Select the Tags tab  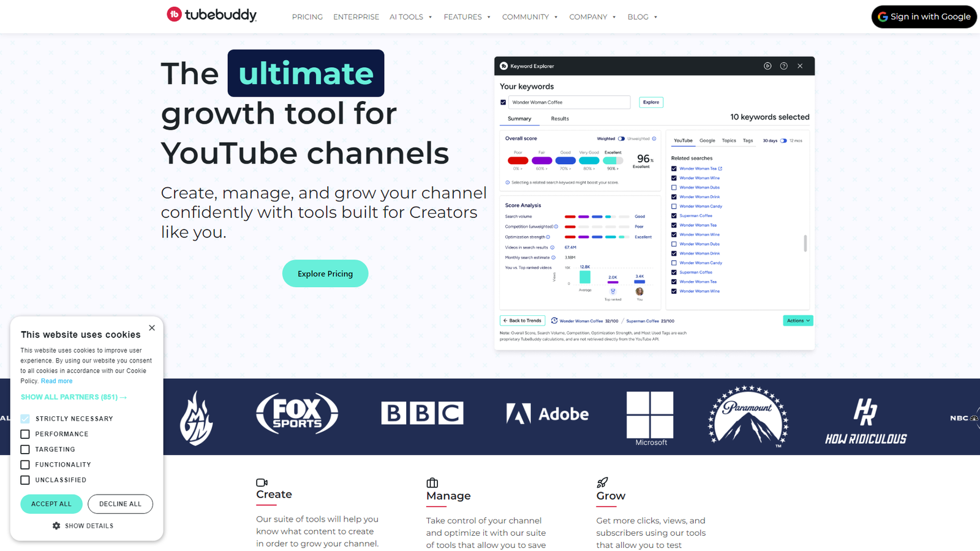point(748,141)
